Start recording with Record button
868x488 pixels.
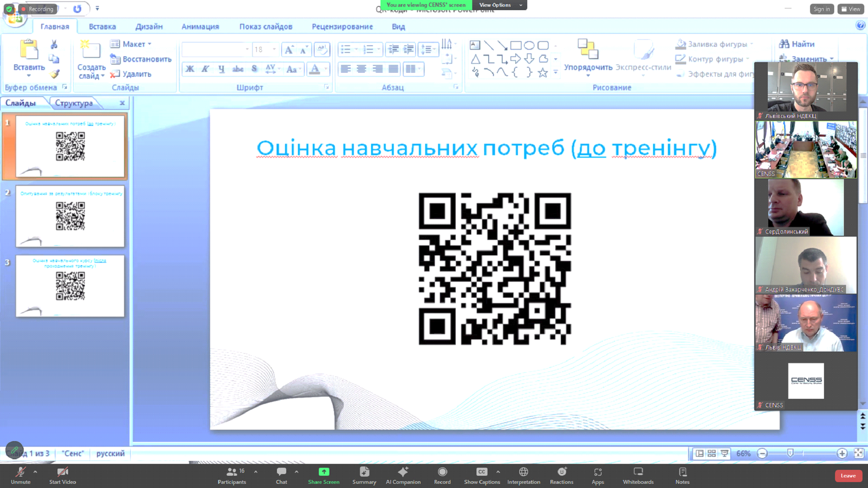point(442,475)
